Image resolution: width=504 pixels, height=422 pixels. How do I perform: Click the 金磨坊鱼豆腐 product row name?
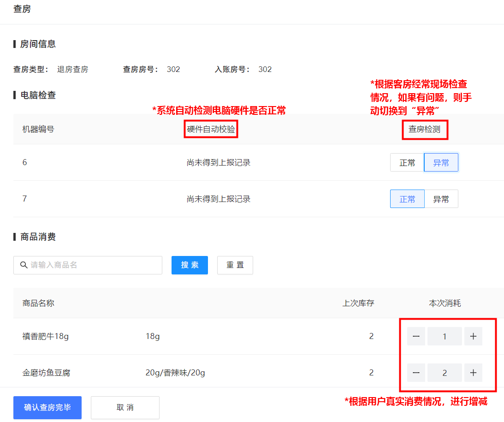46,373
